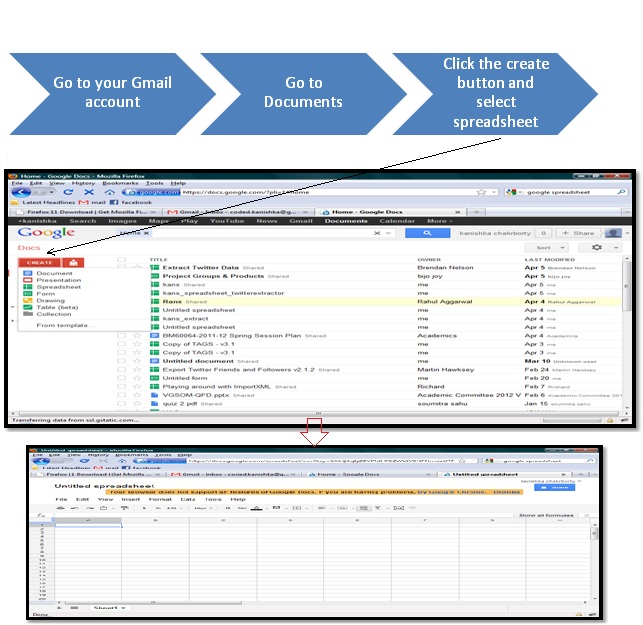The width and height of the screenshot is (643, 625).
Task: Click the magnifier in the browser search box
Action: (x=621, y=192)
